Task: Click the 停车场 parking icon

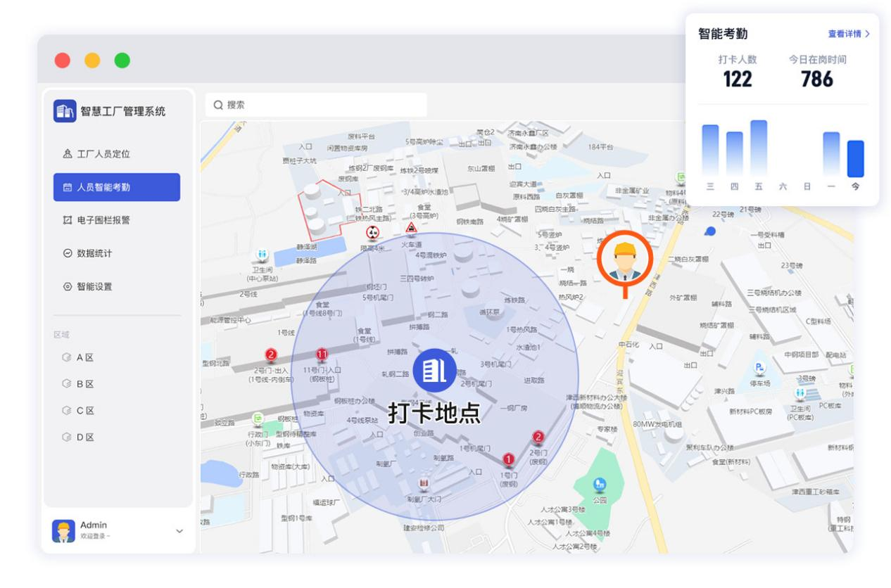Action: pyautogui.click(x=760, y=367)
